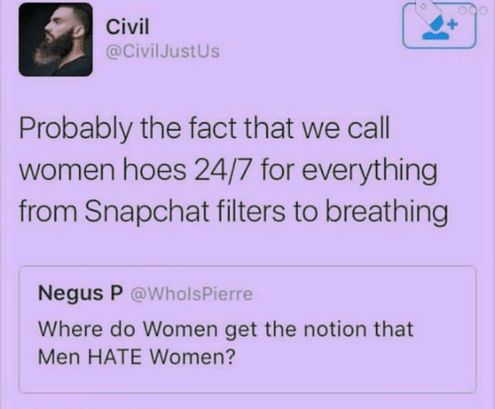This screenshot has height=409, width=495.
Task: Open the quoted tweet card
Action: 247,329
